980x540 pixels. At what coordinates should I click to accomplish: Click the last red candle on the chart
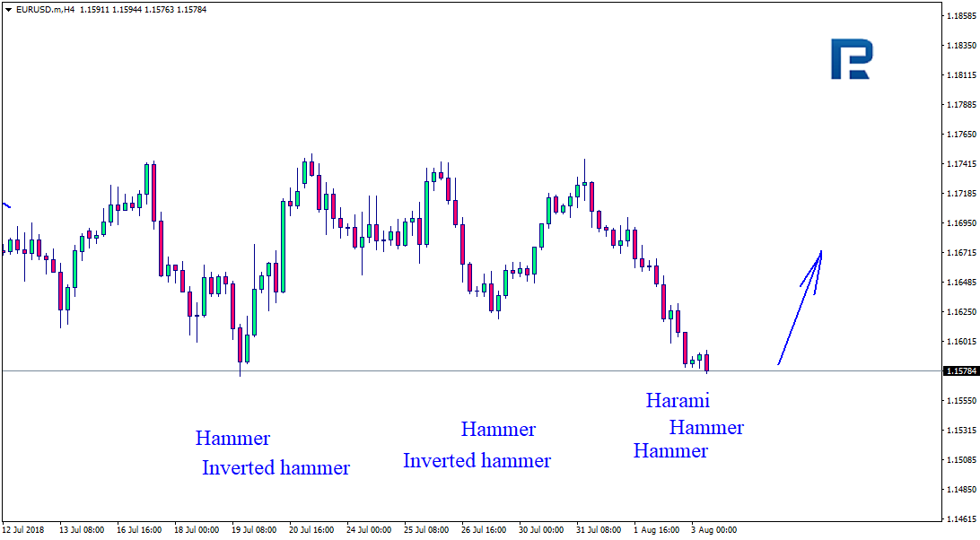point(707,362)
